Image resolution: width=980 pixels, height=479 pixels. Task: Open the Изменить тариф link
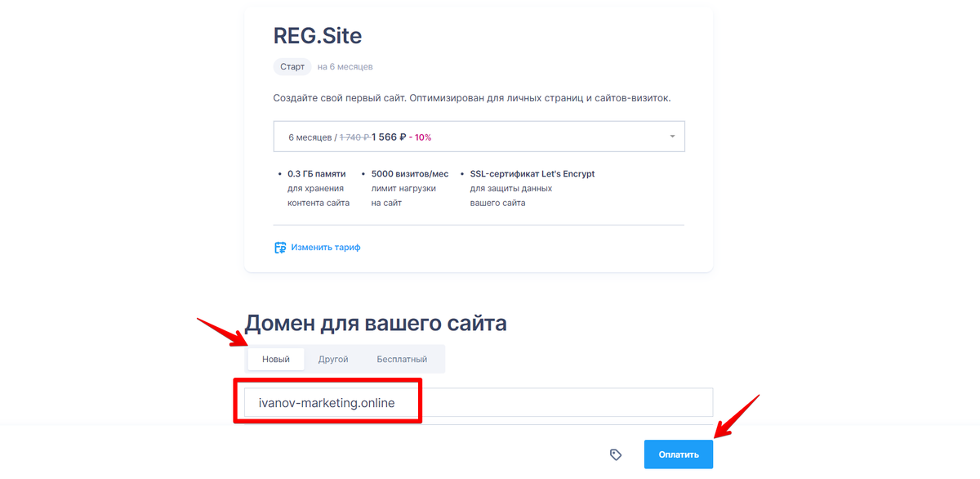[x=326, y=247]
